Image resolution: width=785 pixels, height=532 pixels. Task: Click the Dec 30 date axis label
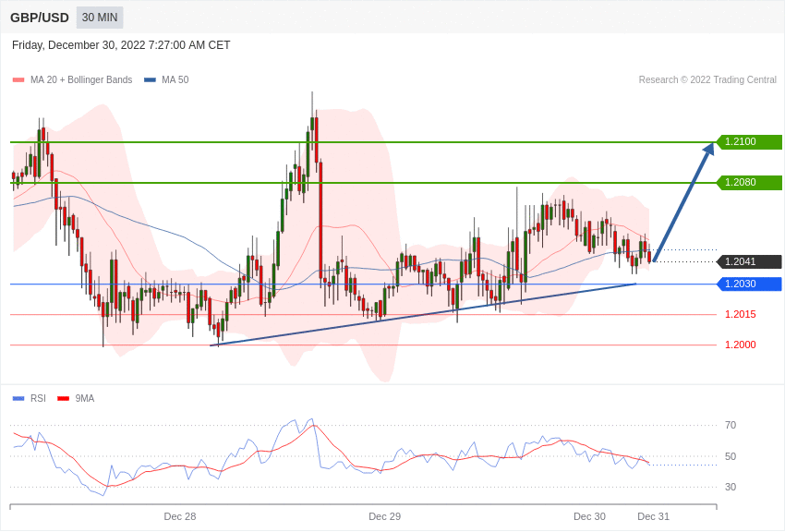click(589, 516)
